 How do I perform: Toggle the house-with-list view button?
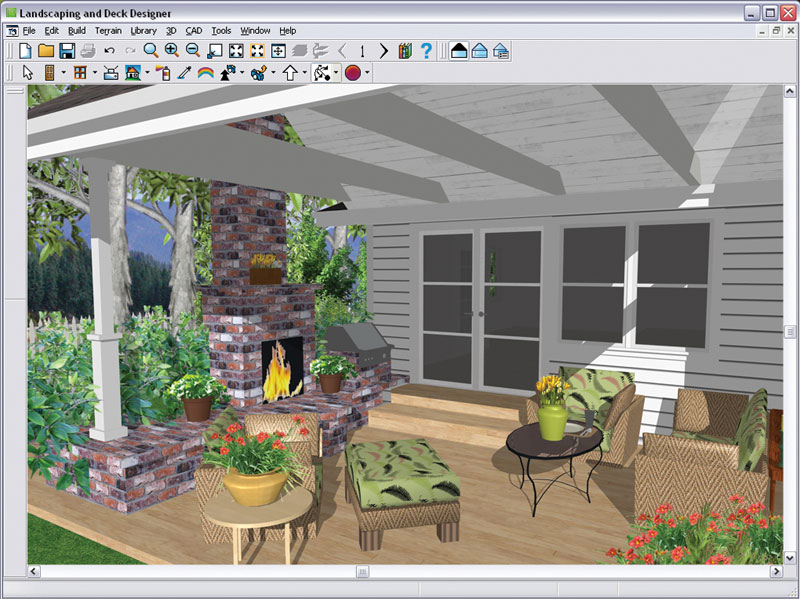501,50
